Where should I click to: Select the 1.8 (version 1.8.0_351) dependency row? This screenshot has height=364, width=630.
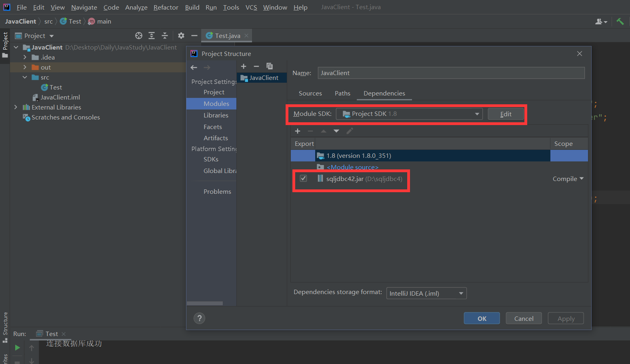(439, 156)
